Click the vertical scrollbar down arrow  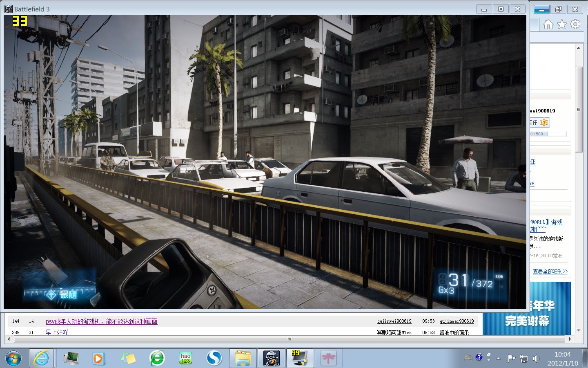pos(579,330)
